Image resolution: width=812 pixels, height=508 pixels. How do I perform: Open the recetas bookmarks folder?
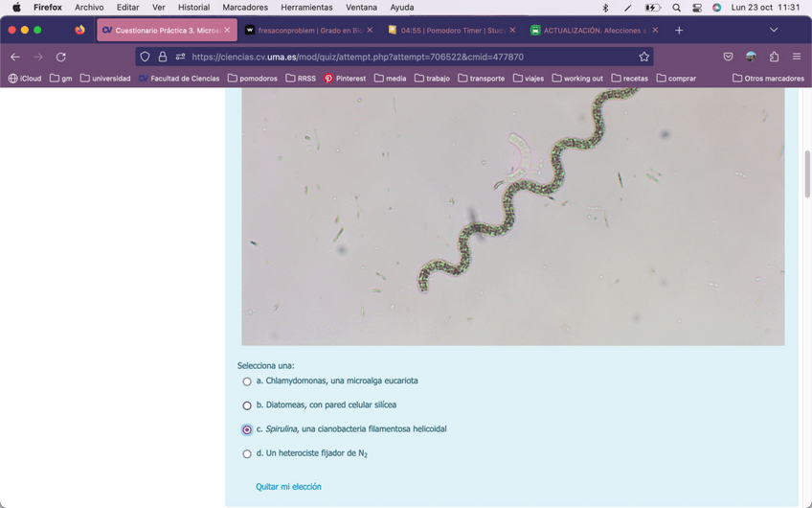click(630, 79)
